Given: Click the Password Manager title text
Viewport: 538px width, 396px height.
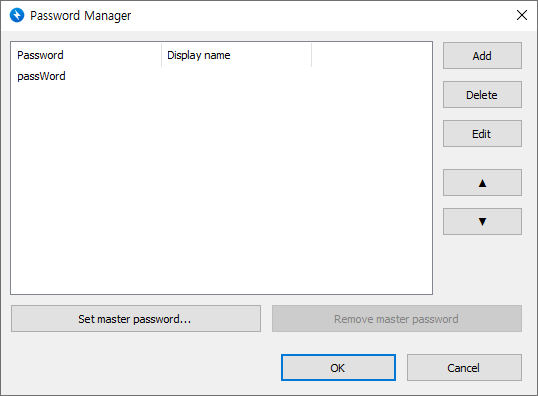Looking at the screenshot, I should [81, 15].
